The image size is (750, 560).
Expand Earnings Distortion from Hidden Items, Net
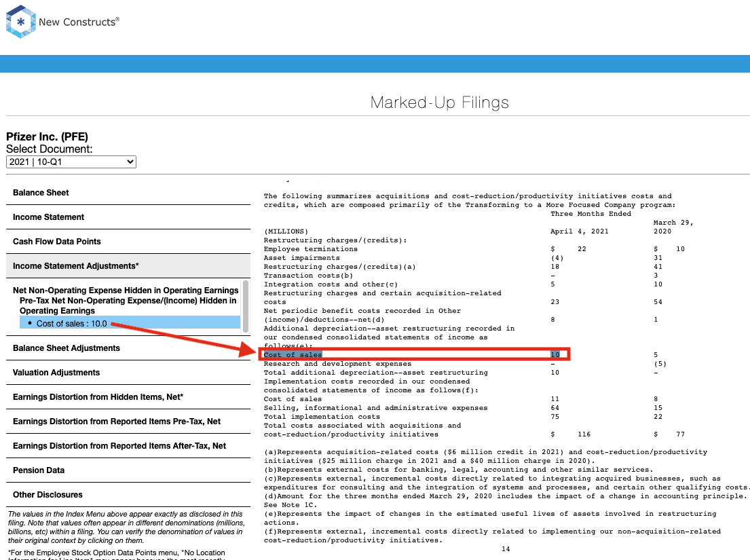(128, 397)
